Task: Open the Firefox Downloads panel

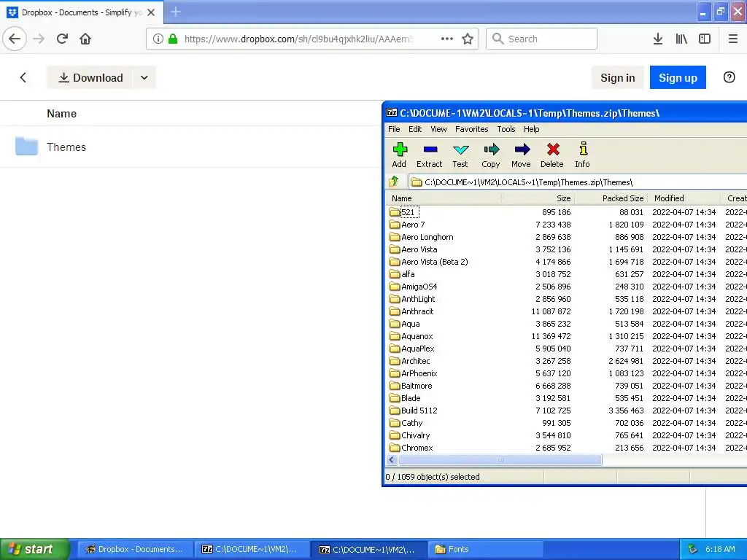Action: [658, 39]
